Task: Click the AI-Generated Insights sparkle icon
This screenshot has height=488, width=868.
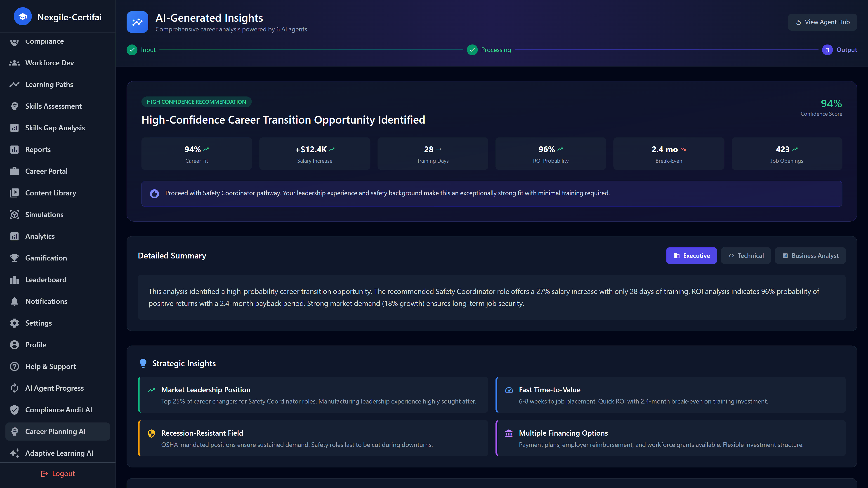Action: (x=137, y=22)
